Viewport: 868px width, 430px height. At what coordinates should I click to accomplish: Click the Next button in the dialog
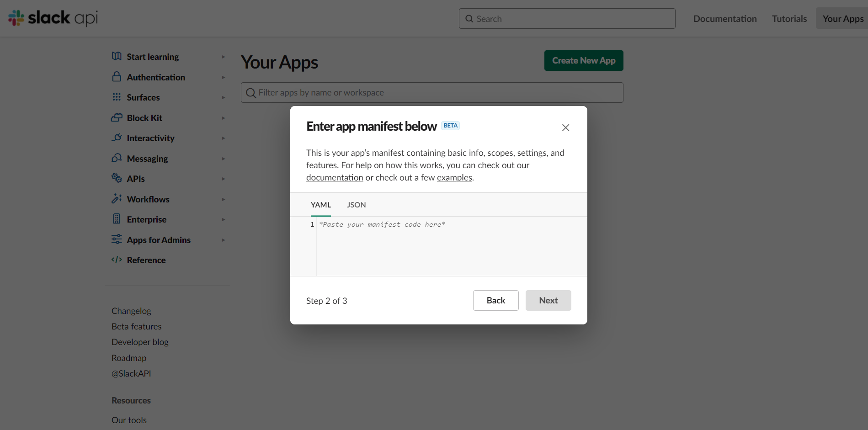548,300
